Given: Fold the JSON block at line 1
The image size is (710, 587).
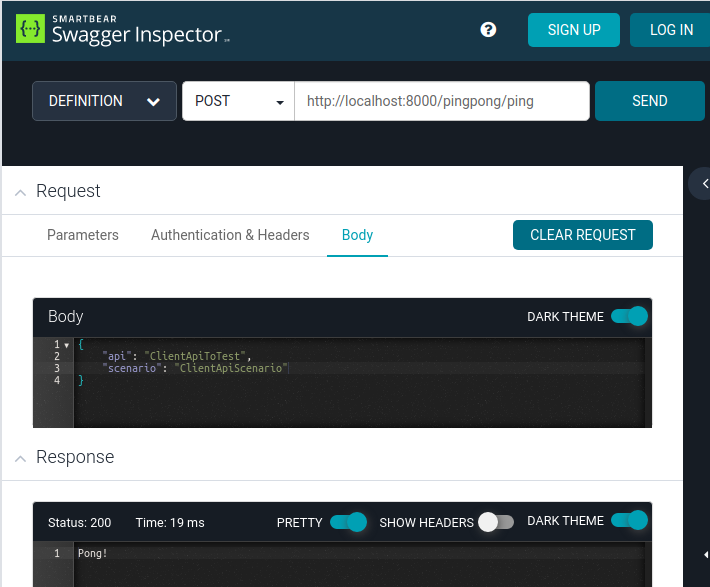Looking at the screenshot, I should click(67, 344).
